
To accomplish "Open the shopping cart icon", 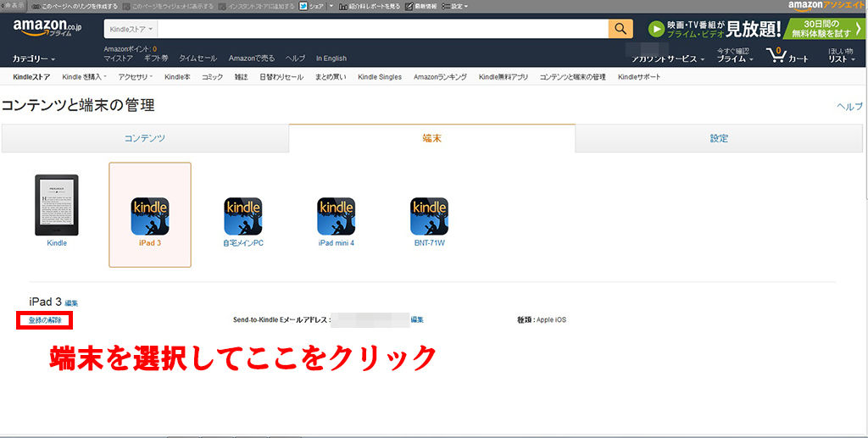I will (x=776, y=56).
